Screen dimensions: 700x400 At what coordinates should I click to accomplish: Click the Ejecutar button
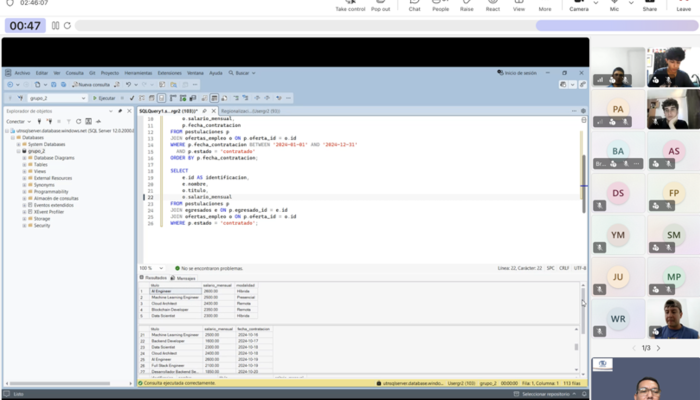pos(104,98)
